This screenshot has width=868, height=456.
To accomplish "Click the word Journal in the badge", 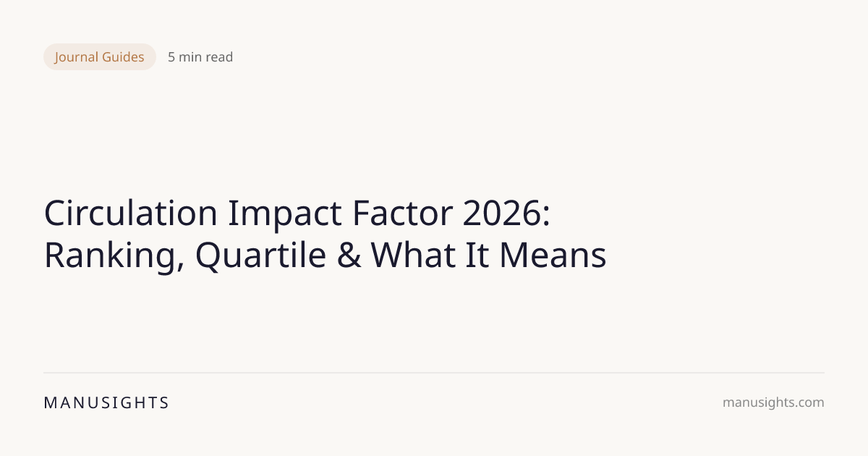I will click(77, 56).
